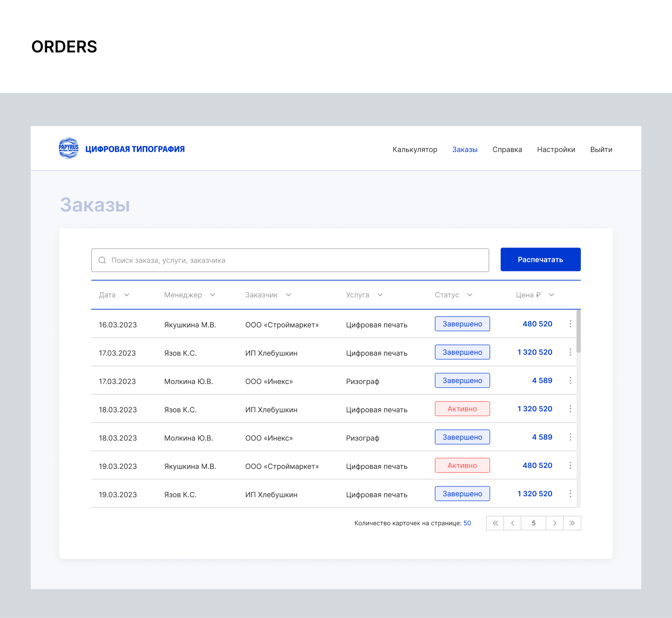Click the Выйти logout link

601,150
